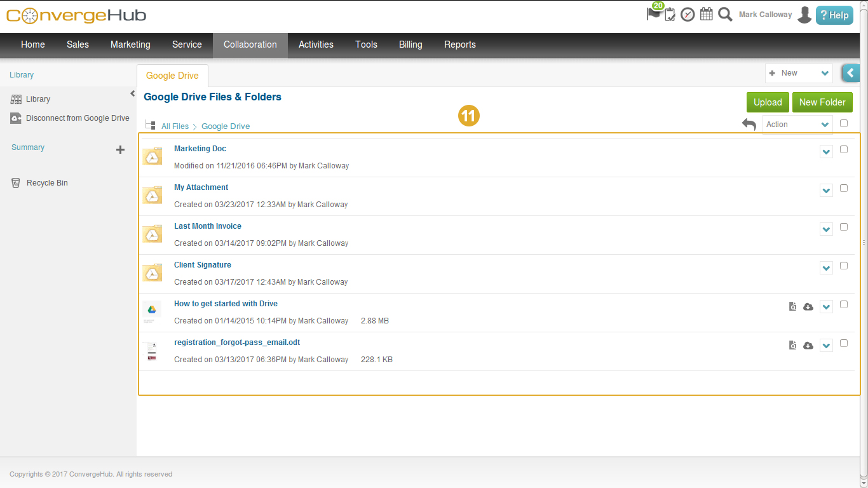The width and height of the screenshot is (868, 488).
Task: Check the Marketing Doc row checkbox
Action: (x=844, y=149)
